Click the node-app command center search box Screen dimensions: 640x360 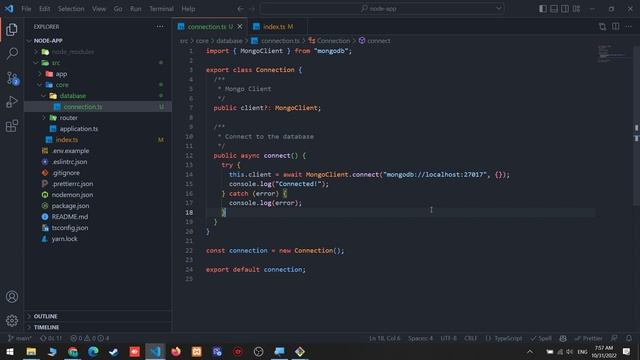pos(382,9)
